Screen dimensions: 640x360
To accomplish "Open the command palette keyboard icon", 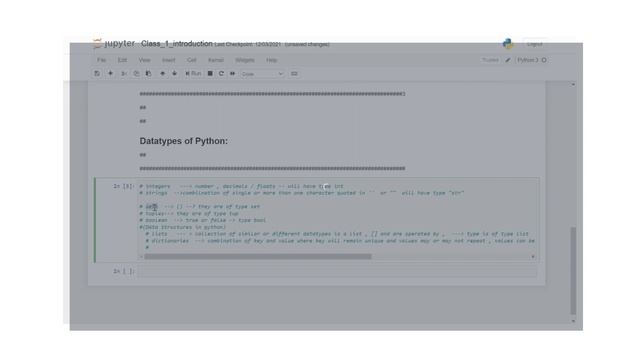I will tap(294, 73).
